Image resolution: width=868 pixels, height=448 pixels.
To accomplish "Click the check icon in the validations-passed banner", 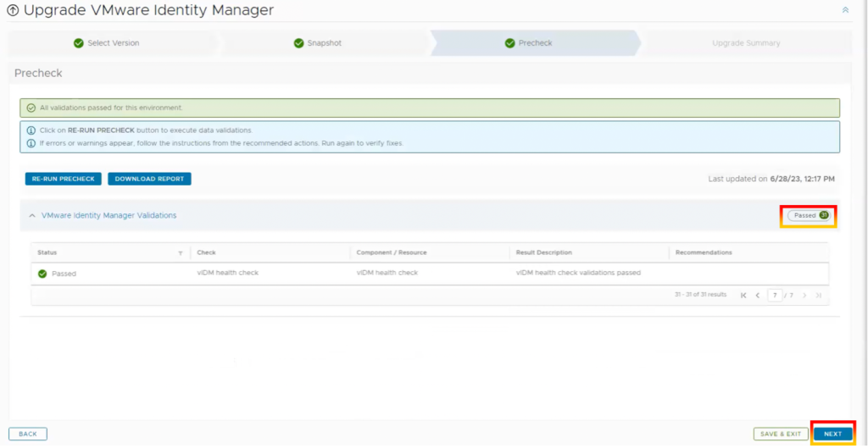I will (31, 108).
